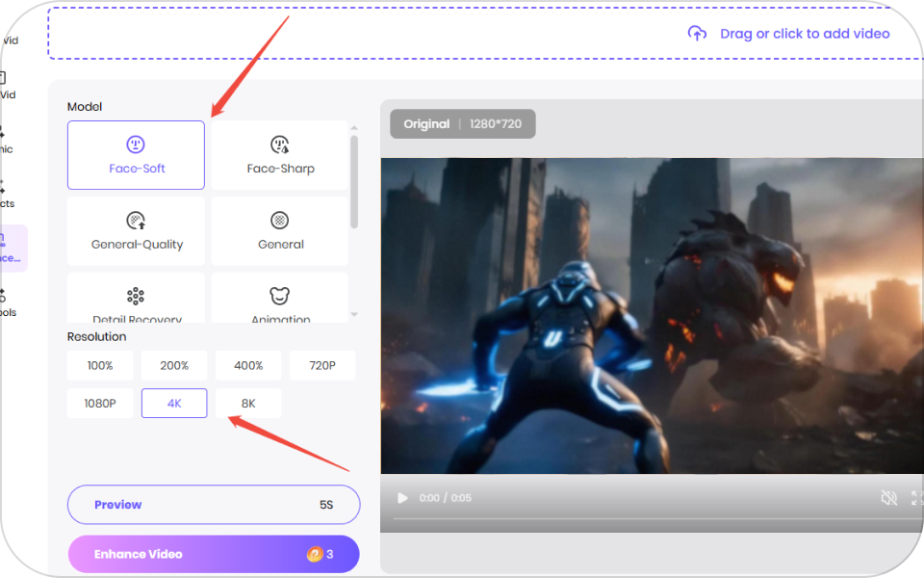Set resolution to 1080P
924x578 pixels.
(100, 404)
